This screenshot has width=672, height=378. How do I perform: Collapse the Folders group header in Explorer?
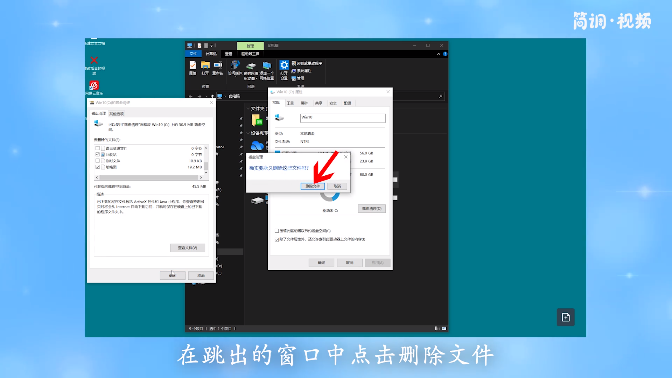pos(249,109)
